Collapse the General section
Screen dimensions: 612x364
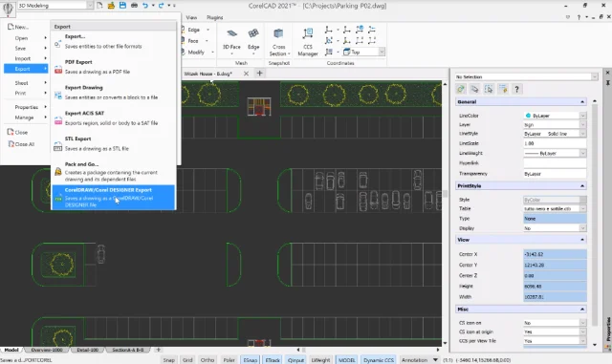582,102
